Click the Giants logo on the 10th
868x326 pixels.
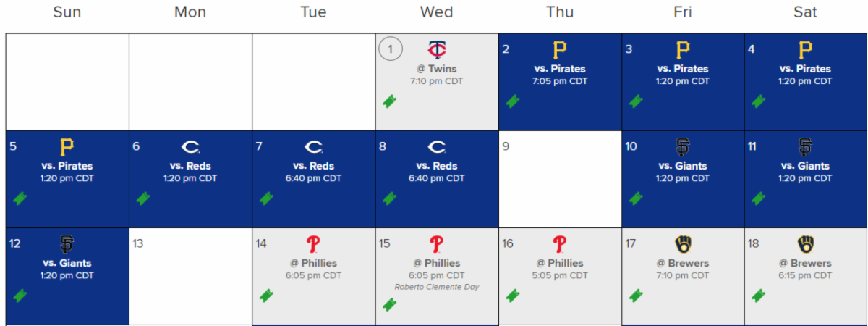[682, 147]
